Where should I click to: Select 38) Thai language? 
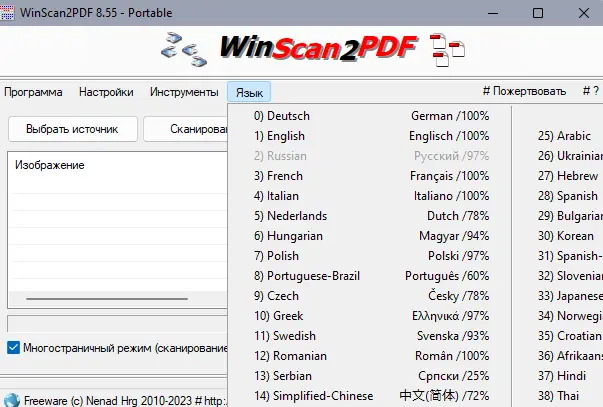(558, 396)
